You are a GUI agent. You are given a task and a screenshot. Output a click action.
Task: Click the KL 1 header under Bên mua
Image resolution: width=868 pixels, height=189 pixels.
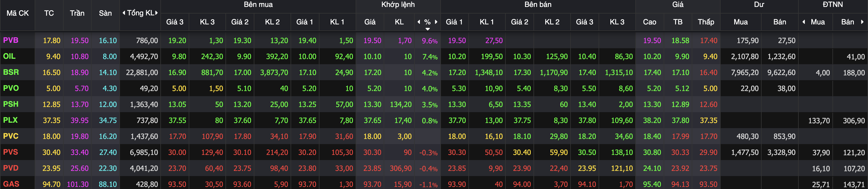pyautogui.click(x=337, y=22)
